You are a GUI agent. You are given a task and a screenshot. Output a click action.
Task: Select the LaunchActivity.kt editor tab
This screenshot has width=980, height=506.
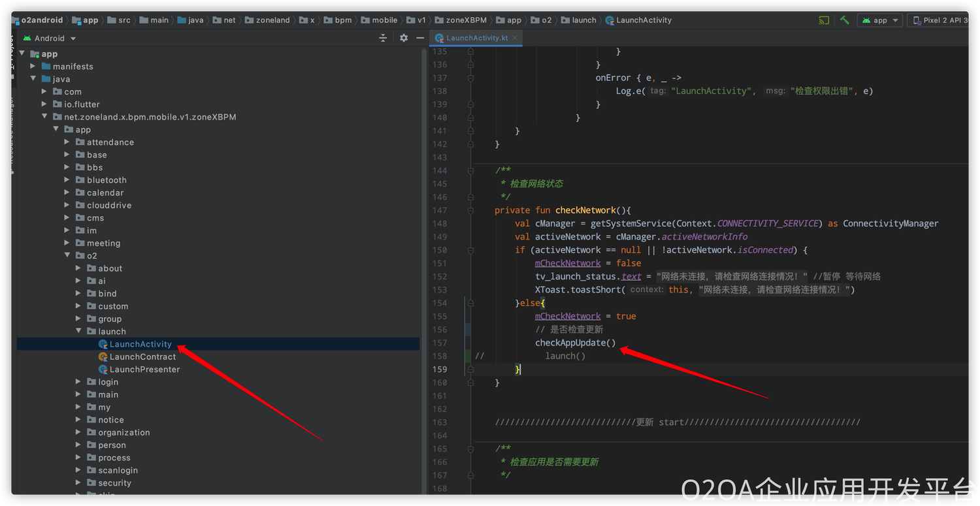coord(476,39)
